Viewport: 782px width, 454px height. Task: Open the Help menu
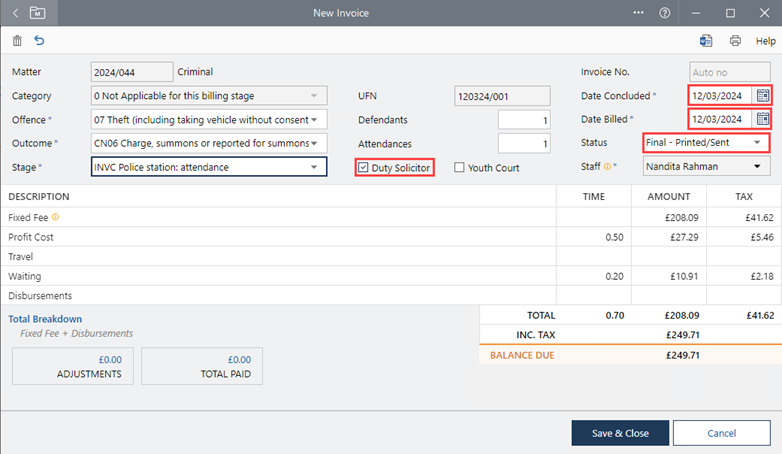coord(765,41)
